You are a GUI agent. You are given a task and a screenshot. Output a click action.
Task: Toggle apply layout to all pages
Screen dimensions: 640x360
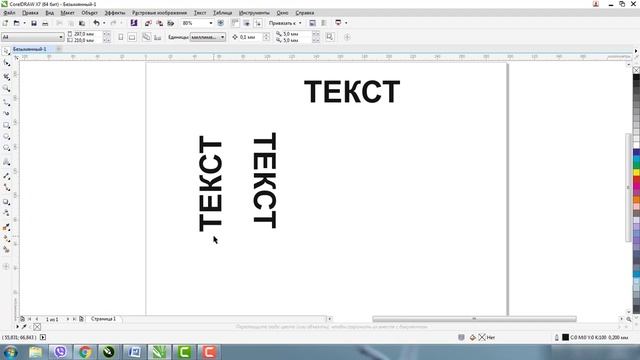[x=146, y=37]
